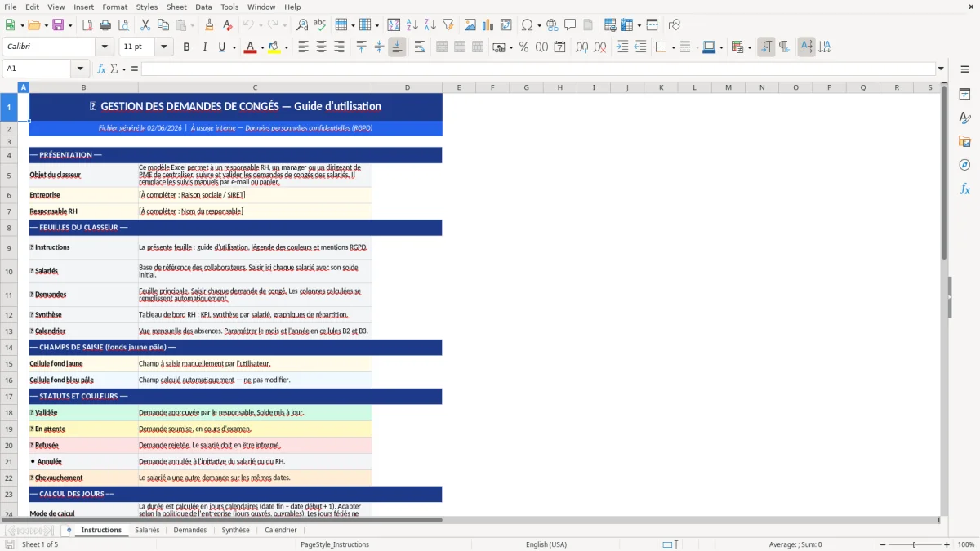Open sidebar Navigator panel
Viewport: 980px width, 551px height.
pyautogui.click(x=964, y=165)
